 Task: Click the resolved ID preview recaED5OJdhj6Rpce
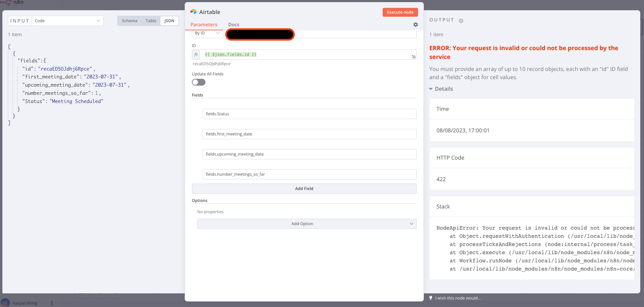(x=212, y=64)
